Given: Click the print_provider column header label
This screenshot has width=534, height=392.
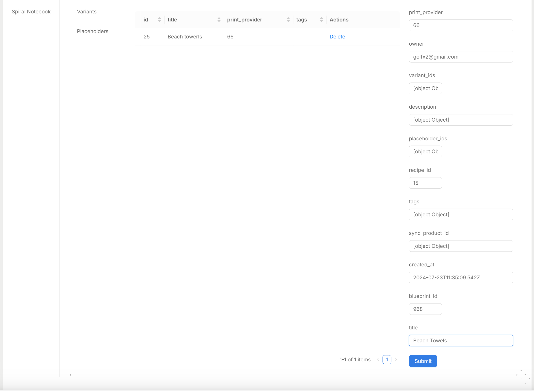Looking at the screenshot, I should 245,20.
